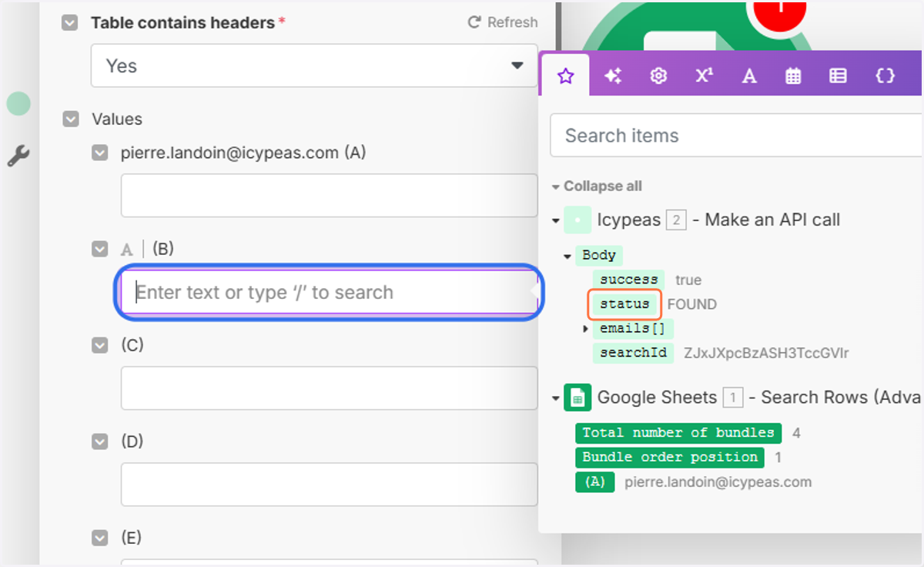Click the searchId value ZJxJXpcBzASH3TccGVlr

(x=766, y=354)
